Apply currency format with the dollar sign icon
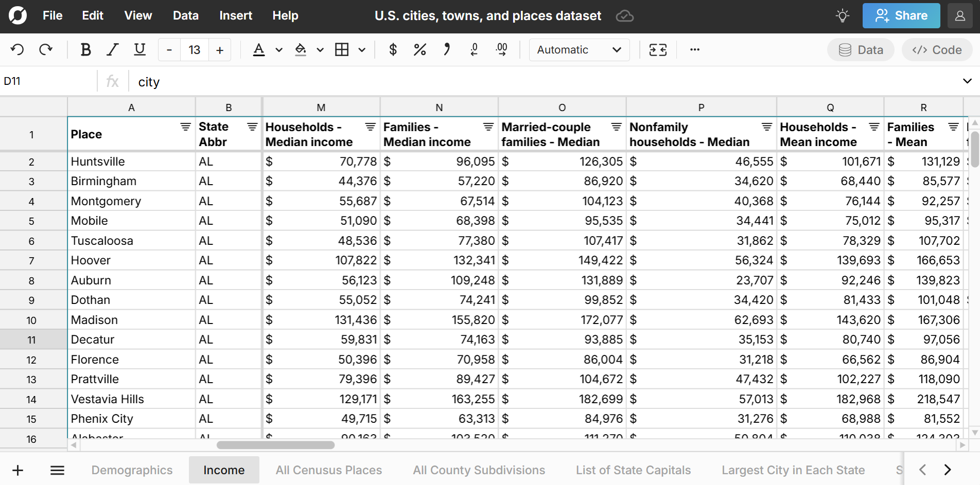 pyautogui.click(x=393, y=49)
